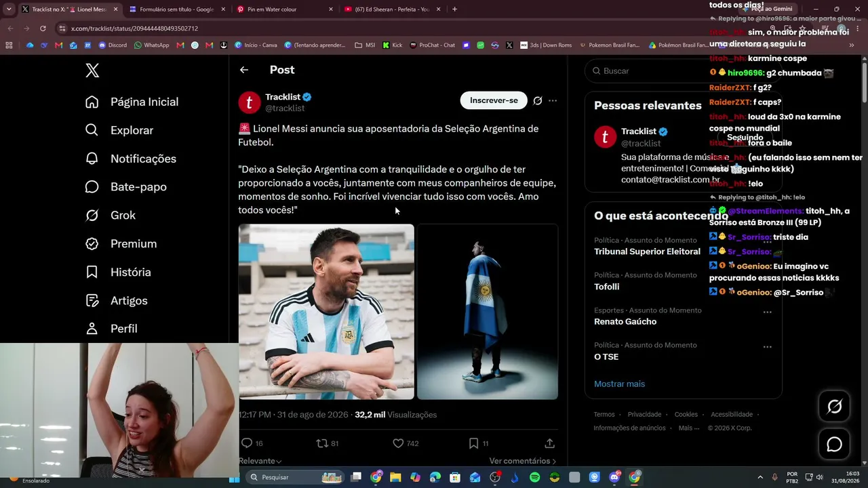Image resolution: width=868 pixels, height=488 pixels.
Task: Open the floating Grok button
Action: tap(835, 407)
